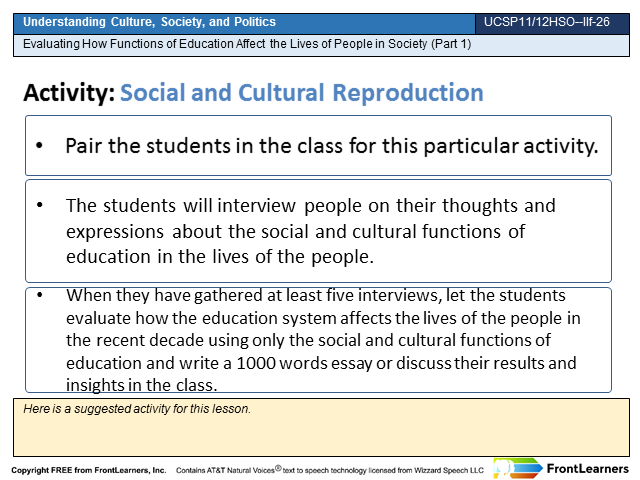The height and width of the screenshot is (480, 640).
Task: Select the 'When they have gathered' box
Action: coord(318,340)
